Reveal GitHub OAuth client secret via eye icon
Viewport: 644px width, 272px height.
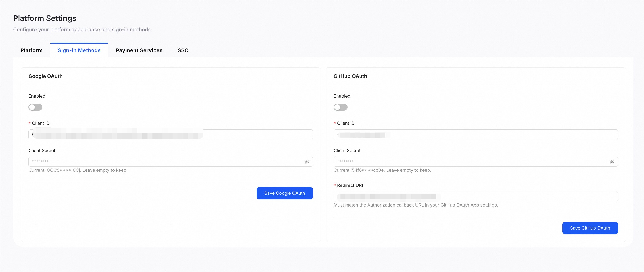612,162
